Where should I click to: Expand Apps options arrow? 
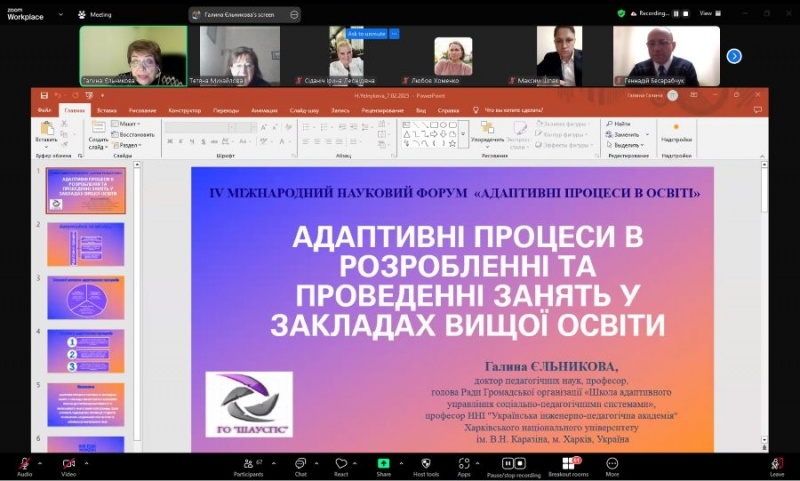click(478, 463)
